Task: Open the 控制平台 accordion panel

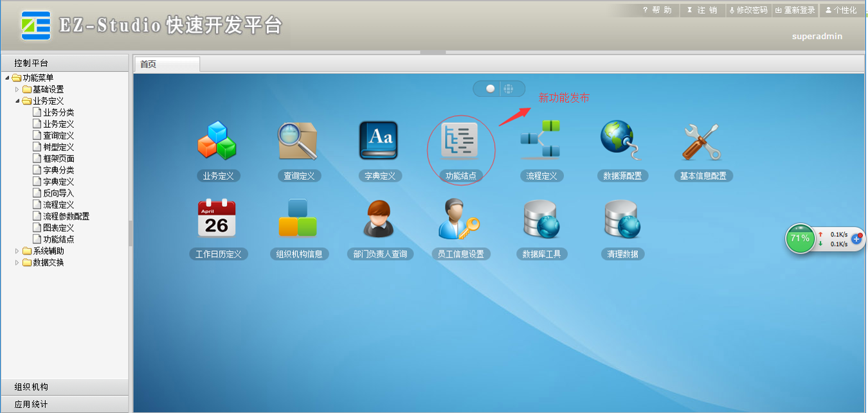Action: [64, 63]
